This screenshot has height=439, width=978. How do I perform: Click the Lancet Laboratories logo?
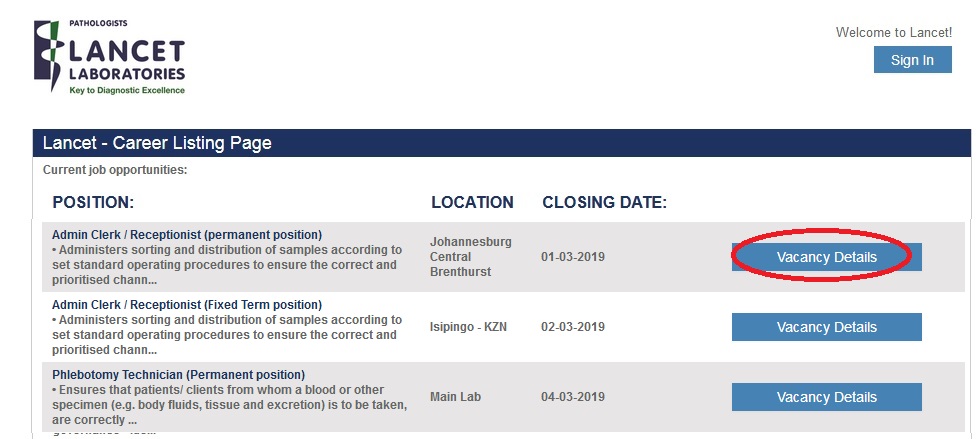(x=110, y=59)
